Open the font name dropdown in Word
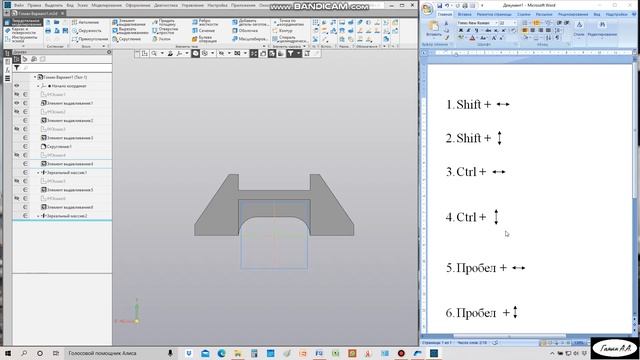 coord(496,23)
